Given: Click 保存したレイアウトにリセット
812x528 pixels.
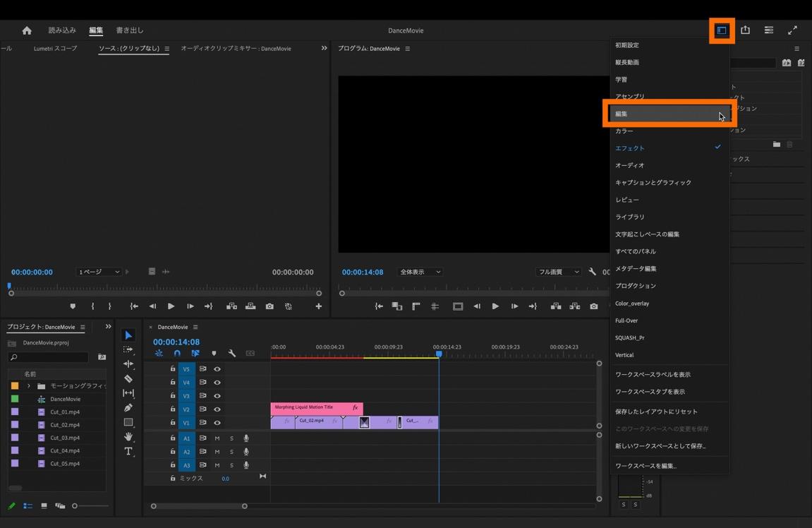Looking at the screenshot, I should coord(669,412).
